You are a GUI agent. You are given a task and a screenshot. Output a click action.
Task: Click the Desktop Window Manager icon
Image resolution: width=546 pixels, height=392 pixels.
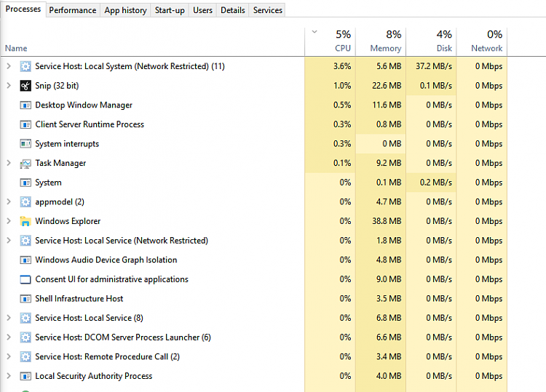25,105
